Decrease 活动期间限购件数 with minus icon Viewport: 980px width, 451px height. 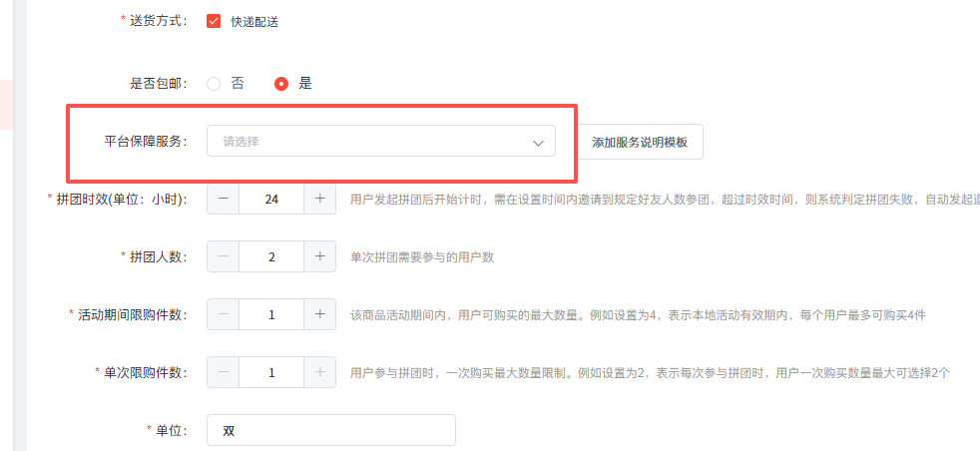(x=223, y=314)
